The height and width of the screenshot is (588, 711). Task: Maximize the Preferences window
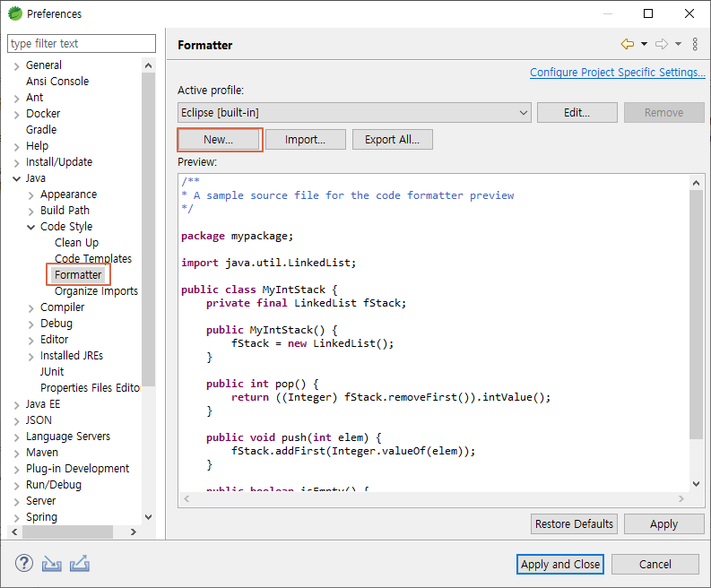coord(648,13)
